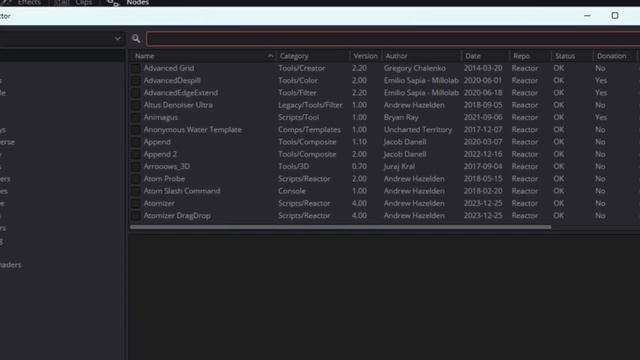This screenshot has width=640, height=360.
Task: Click the Tools/3D category cell
Action: [x=293, y=167]
